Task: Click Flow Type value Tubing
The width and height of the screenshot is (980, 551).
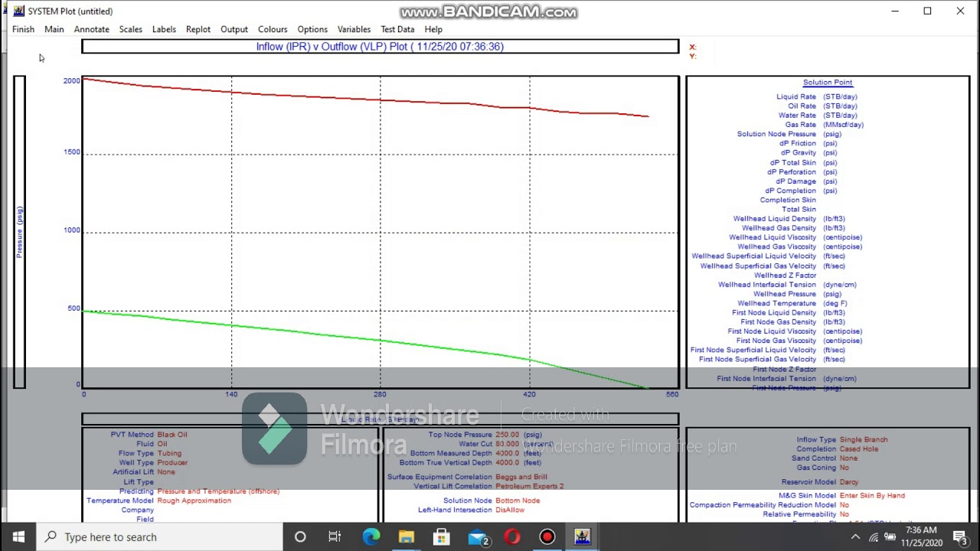Action: pyautogui.click(x=169, y=454)
